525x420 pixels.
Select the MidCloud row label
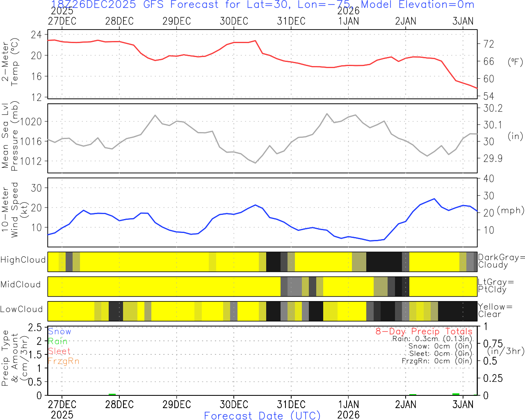click(21, 285)
